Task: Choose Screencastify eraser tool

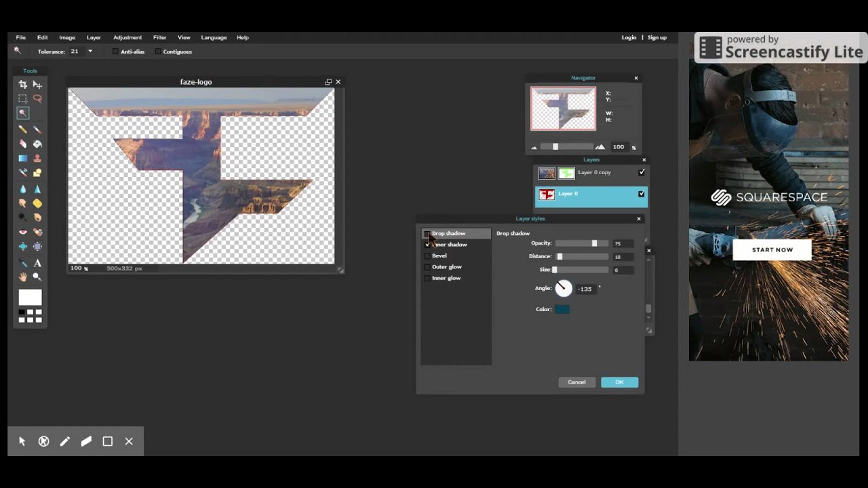Action: 86,441
